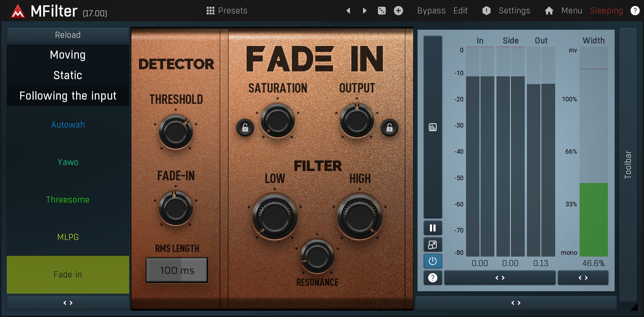This screenshot has width=644, height=317.
Task: Click the question mark help icon top right
Action: [x=635, y=11]
